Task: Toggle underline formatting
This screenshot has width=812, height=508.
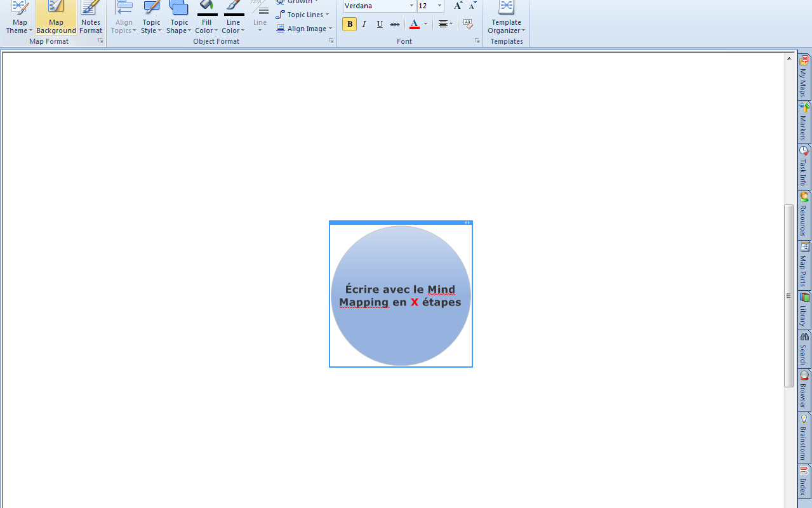Action: coord(380,24)
